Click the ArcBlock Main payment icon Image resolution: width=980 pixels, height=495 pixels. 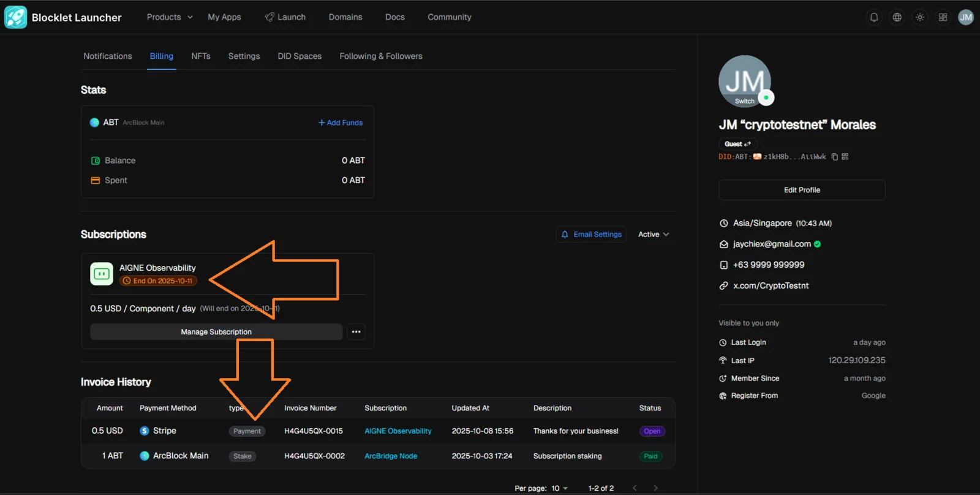pyautogui.click(x=145, y=456)
